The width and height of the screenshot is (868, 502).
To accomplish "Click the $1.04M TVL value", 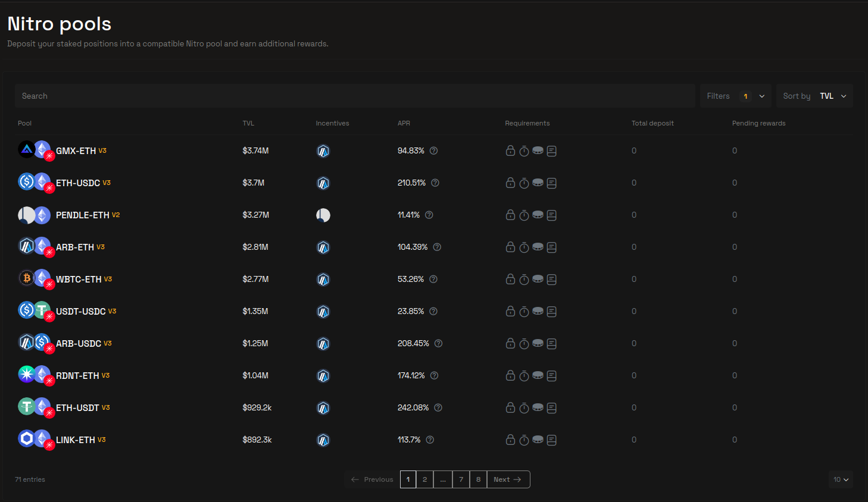I will click(x=255, y=375).
